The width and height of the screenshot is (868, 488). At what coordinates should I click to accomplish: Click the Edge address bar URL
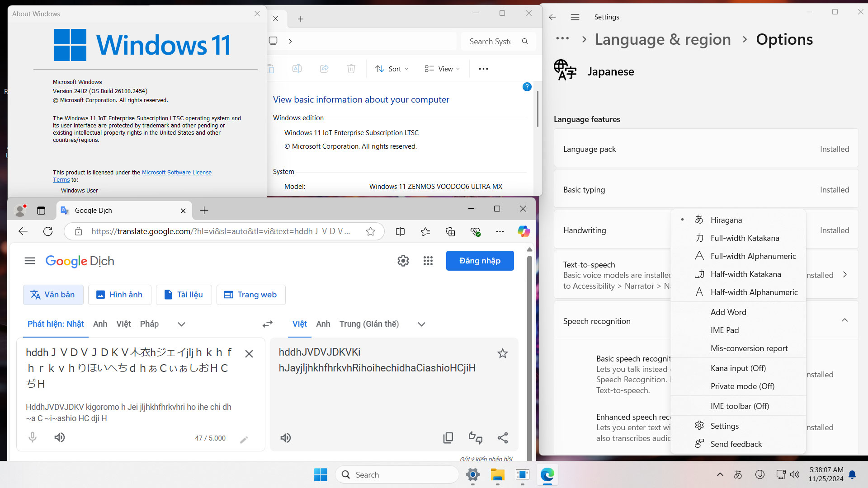coord(221,231)
